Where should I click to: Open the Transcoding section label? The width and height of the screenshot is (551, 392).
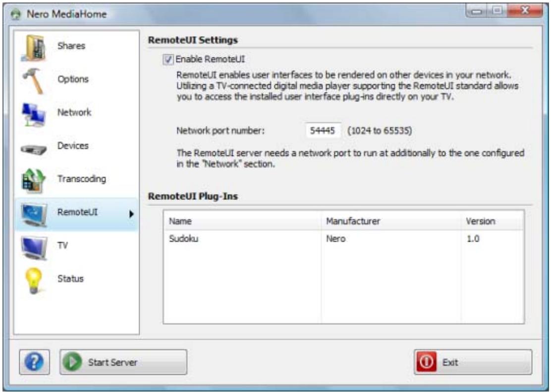pyautogui.click(x=82, y=179)
